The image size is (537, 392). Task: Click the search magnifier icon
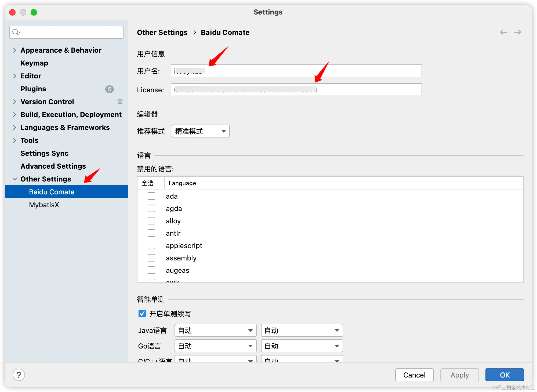coord(16,32)
